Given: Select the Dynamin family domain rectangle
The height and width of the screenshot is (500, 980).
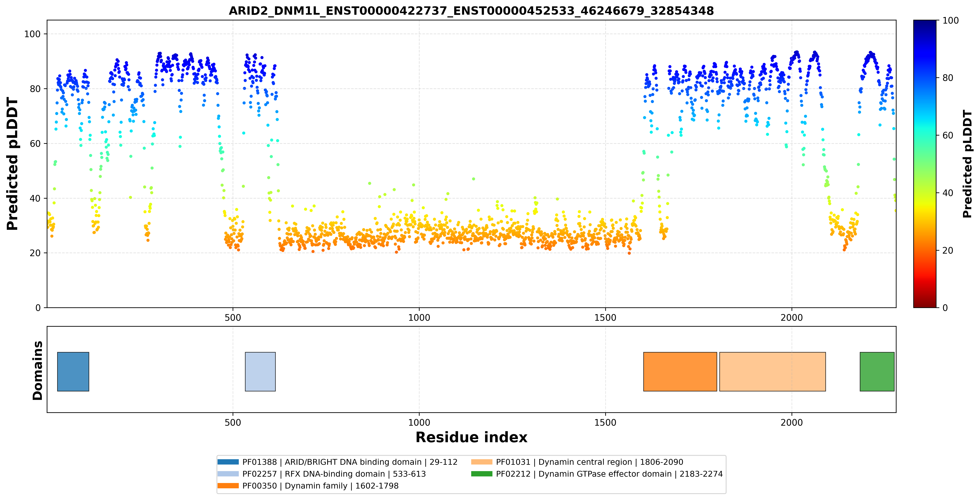Looking at the screenshot, I should (x=680, y=371).
